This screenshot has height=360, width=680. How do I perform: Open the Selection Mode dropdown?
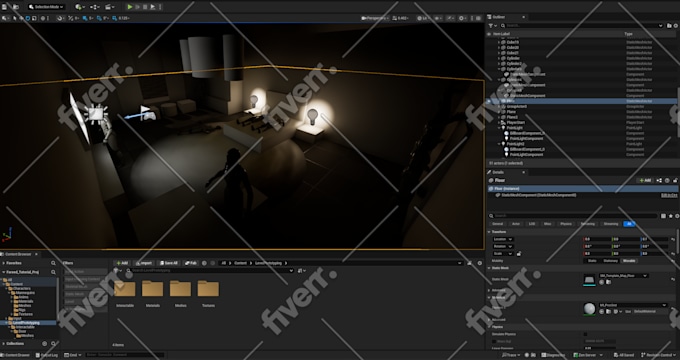tap(46, 7)
